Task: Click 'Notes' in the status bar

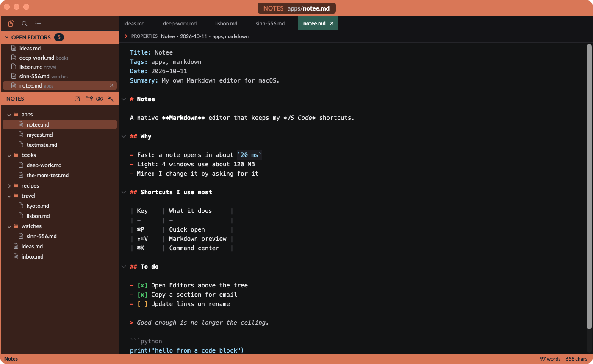Action: click(11, 359)
